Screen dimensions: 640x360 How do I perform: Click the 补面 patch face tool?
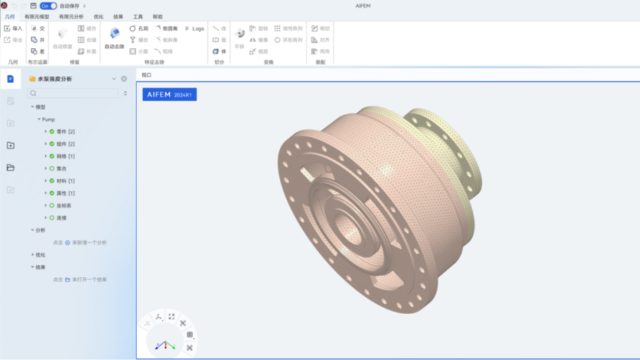point(87,51)
